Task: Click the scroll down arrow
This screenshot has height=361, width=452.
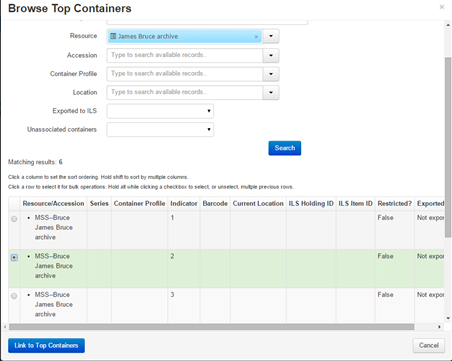Action: (448, 318)
